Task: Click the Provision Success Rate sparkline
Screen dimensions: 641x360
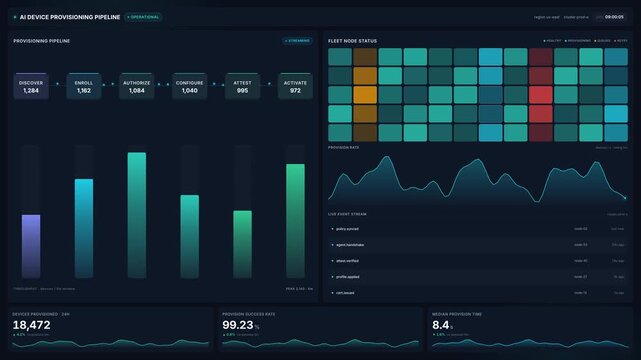Action: (x=320, y=343)
